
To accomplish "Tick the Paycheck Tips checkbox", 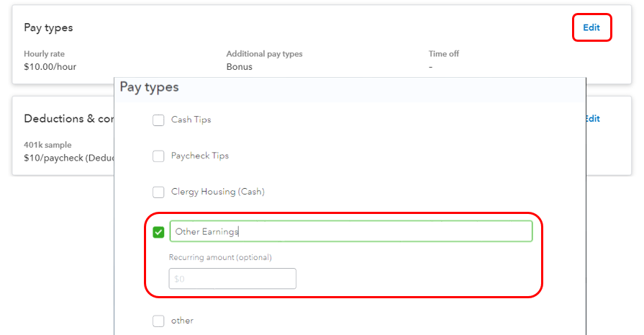I will pyautogui.click(x=158, y=156).
